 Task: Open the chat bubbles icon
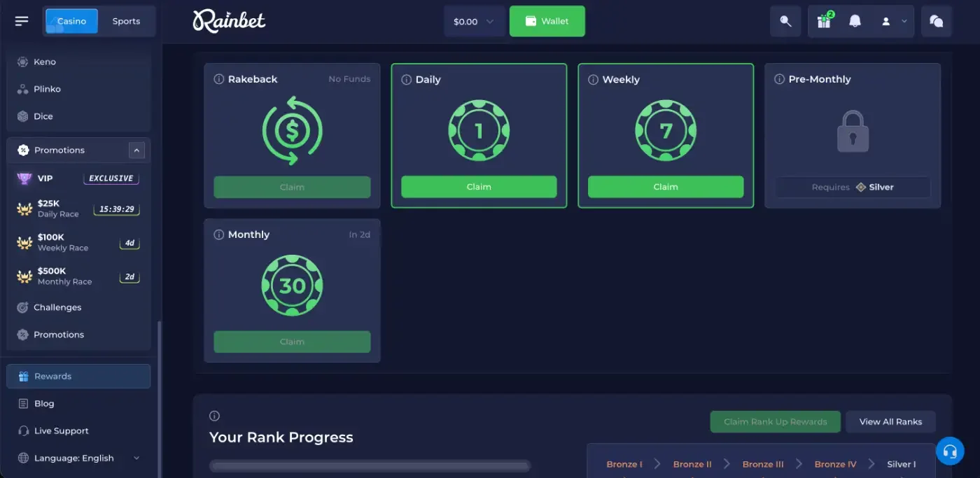[936, 21]
